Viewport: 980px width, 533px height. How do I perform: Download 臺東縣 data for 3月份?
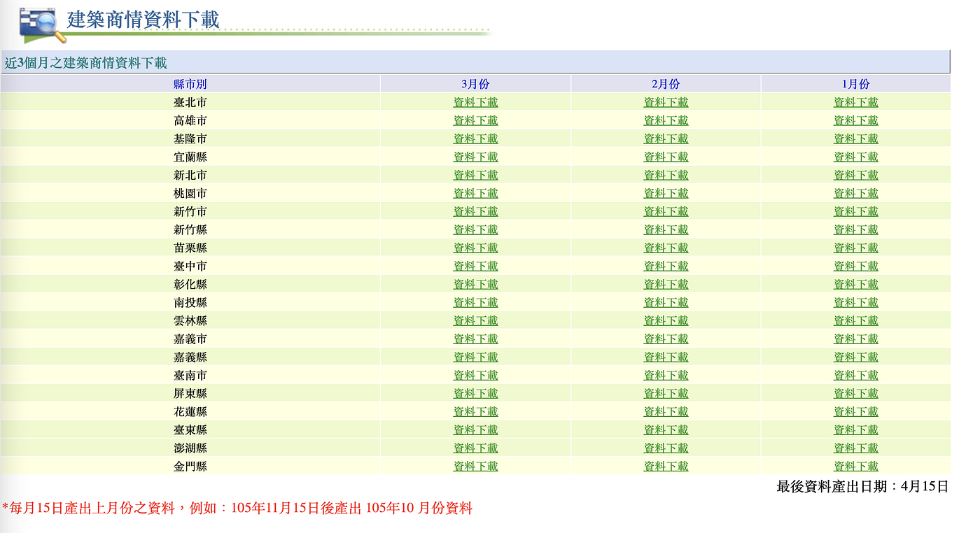coord(476,429)
